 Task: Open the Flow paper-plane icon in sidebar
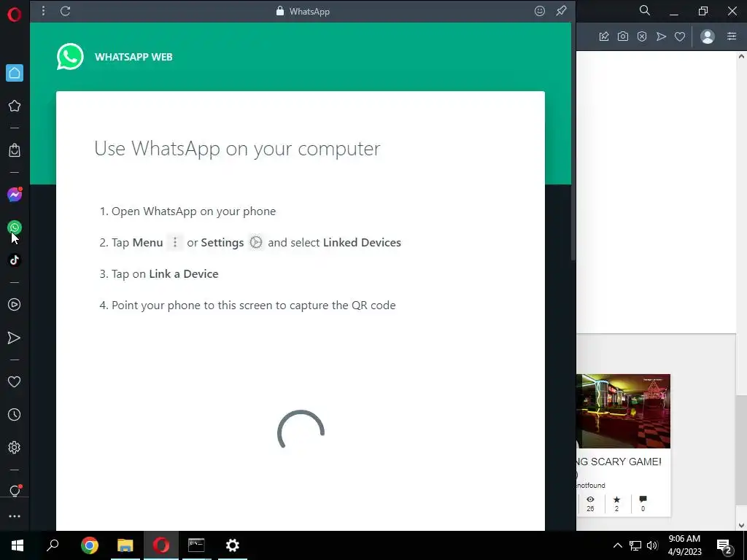[15, 338]
